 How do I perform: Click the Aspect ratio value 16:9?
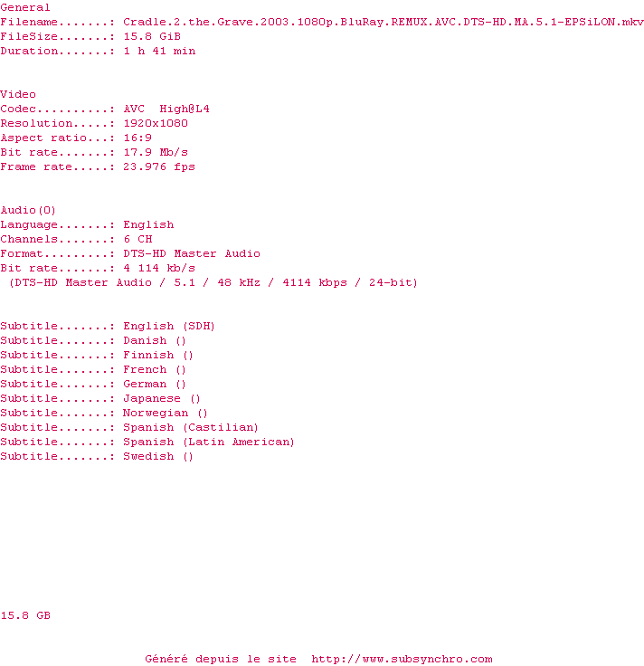[x=137, y=138]
